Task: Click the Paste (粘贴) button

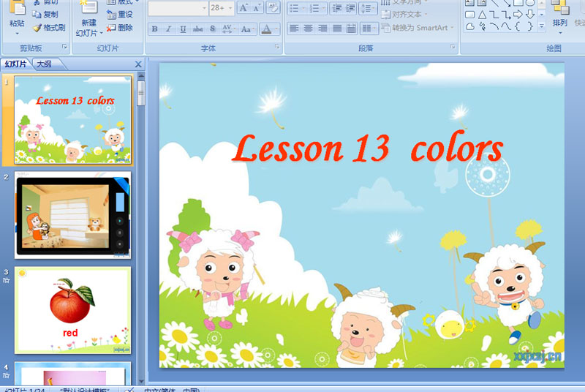Action: pos(17,15)
